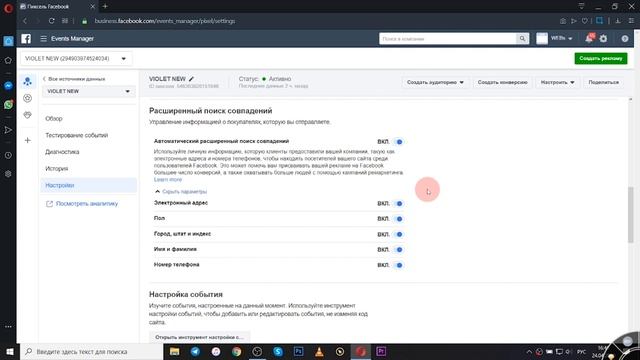Open Telegram from taskbar
Viewport: 640px width, 360px height.
pos(195,351)
